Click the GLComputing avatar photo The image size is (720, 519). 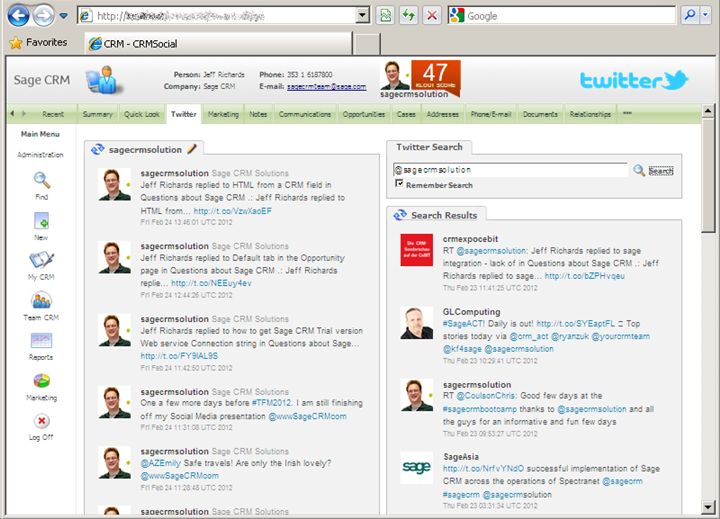[x=416, y=323]
